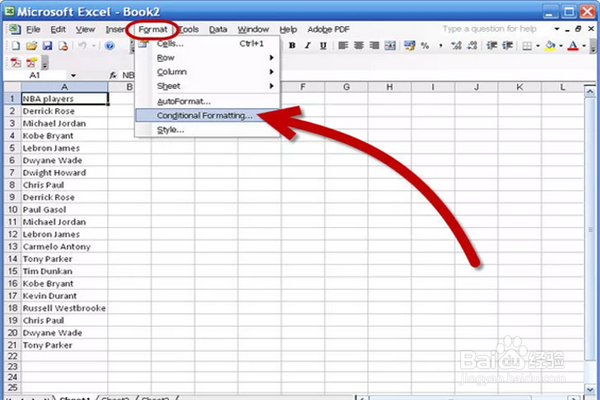Open Fill Color dropdown arrow
Screen dimensions: 600x400
click(561, 46)
